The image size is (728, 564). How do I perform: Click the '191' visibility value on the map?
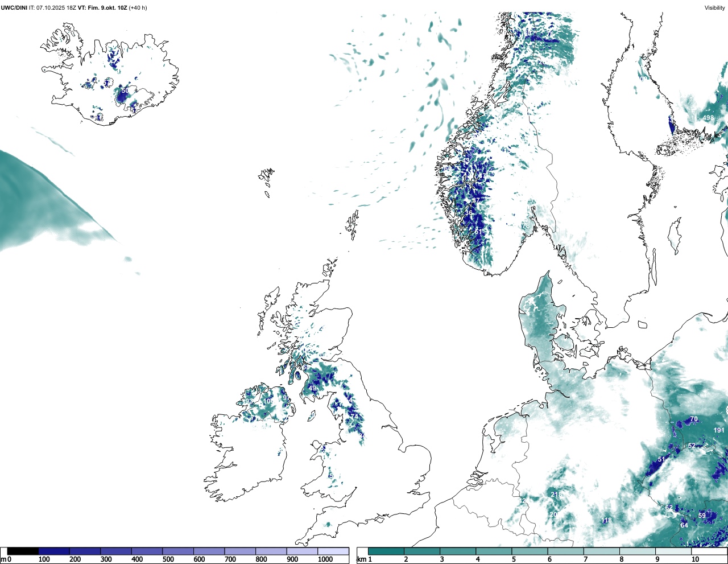click(719, 430)
